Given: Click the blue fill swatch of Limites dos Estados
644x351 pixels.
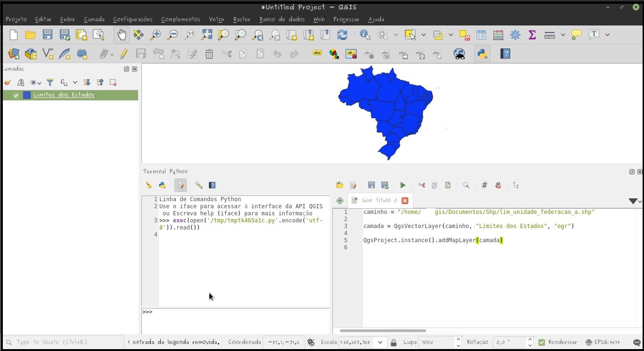Looking at the screenshot, I should point(27,95).
